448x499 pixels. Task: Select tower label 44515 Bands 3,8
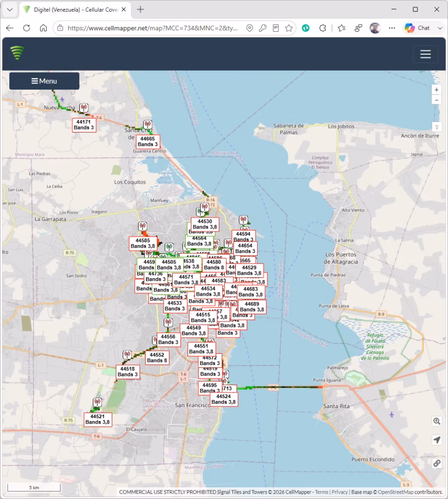pos(203,318)
